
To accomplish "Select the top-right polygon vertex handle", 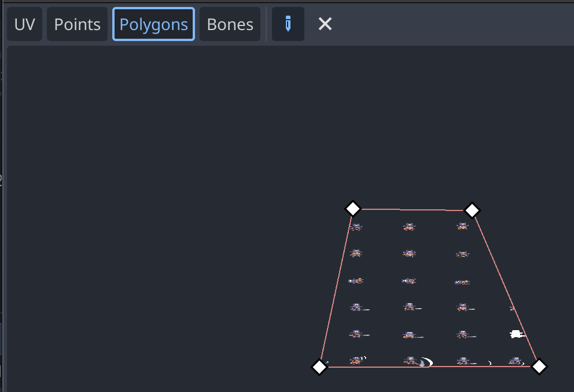I will click(x=472, y=211).
